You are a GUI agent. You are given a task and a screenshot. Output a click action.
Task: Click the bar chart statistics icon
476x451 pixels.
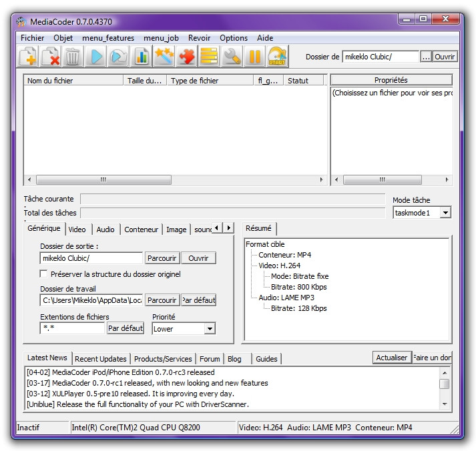point(142,57)
